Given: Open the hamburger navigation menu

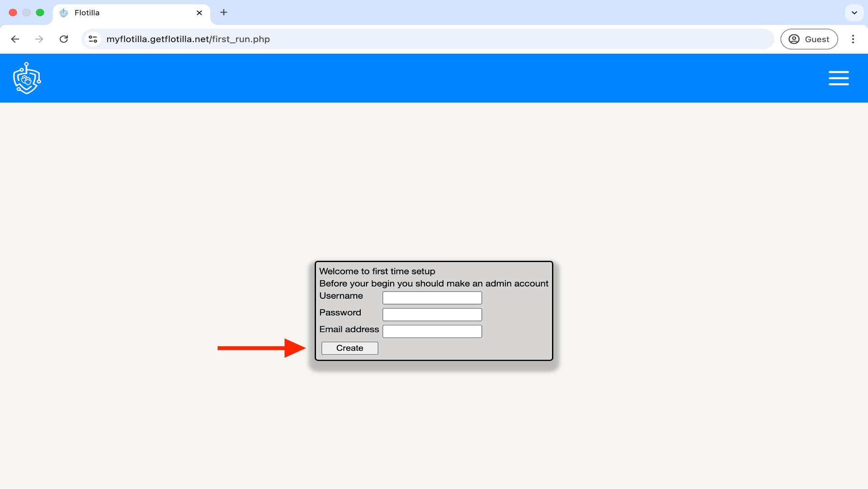Looking at the screenshot, I should [838, 78].
